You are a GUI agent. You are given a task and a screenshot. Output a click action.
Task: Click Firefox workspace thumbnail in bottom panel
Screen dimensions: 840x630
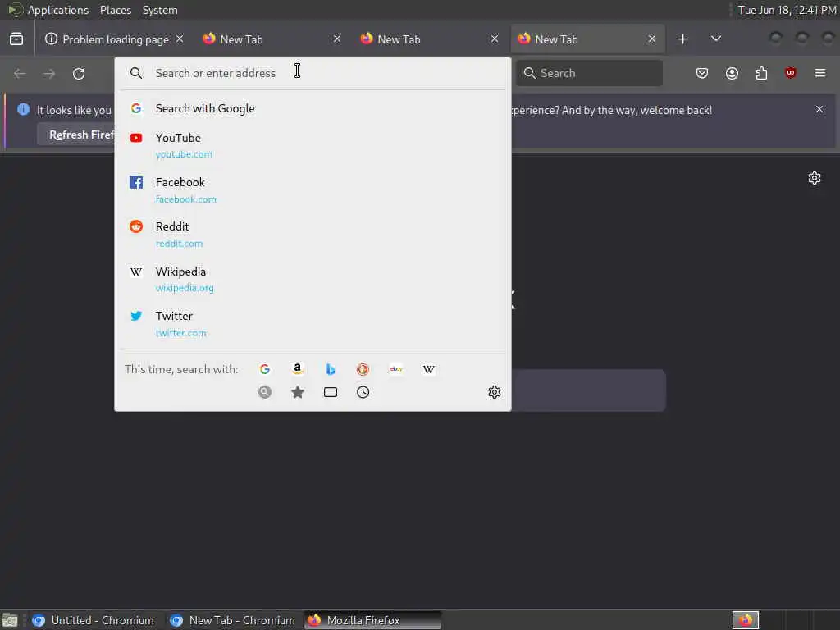[745, 620]
